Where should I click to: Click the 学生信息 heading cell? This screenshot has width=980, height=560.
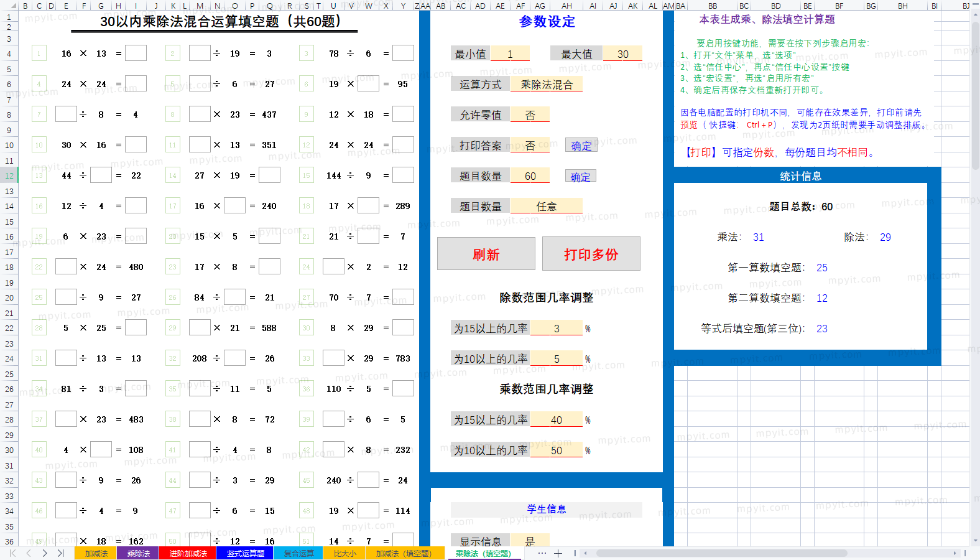click(547, 510)
